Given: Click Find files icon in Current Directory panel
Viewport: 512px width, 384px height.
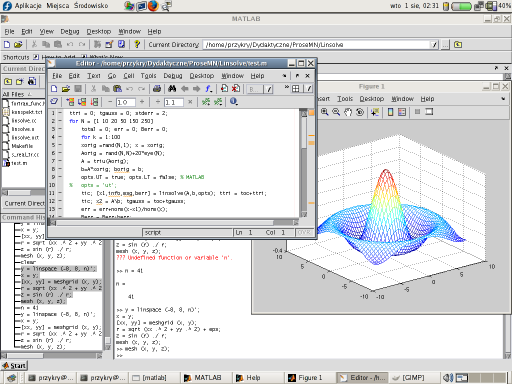Looking at the screenshot, I should pos(32,81).
